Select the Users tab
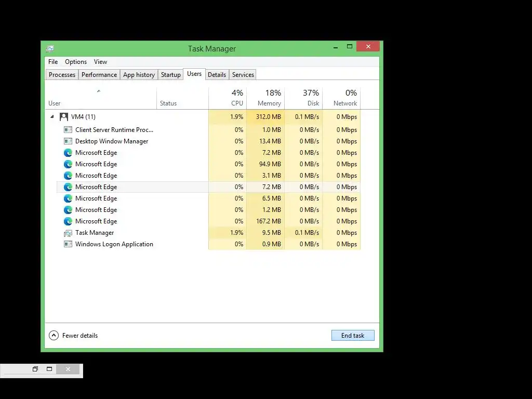532x399 pixels. [x=194, y=74]
